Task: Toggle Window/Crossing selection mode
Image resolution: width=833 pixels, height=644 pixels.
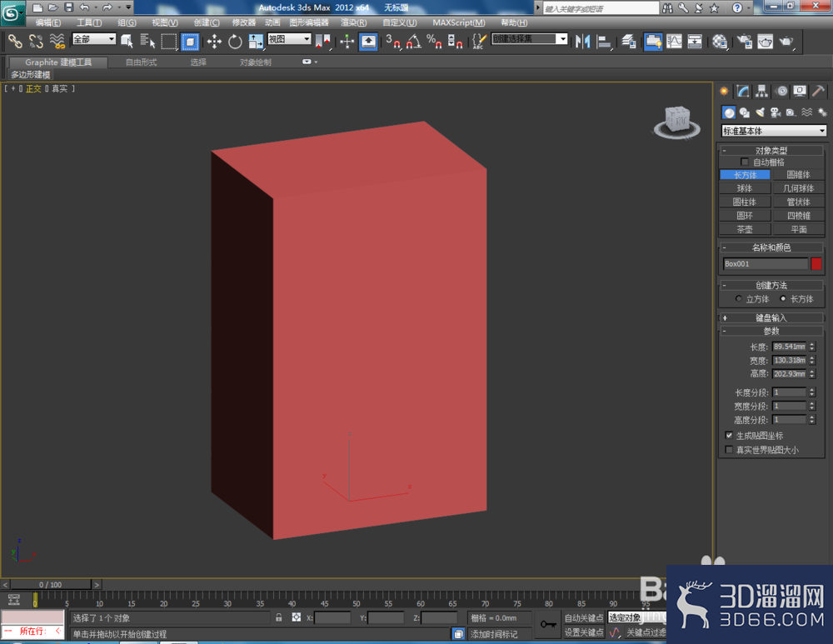Action: [x=190, y=42]
